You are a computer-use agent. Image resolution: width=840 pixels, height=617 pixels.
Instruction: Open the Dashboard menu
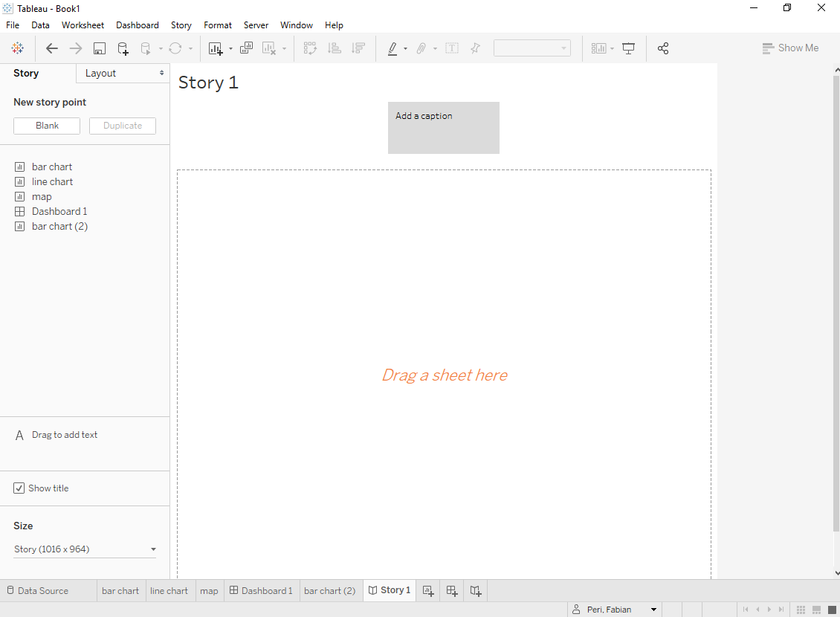click(x=137, y=25)
